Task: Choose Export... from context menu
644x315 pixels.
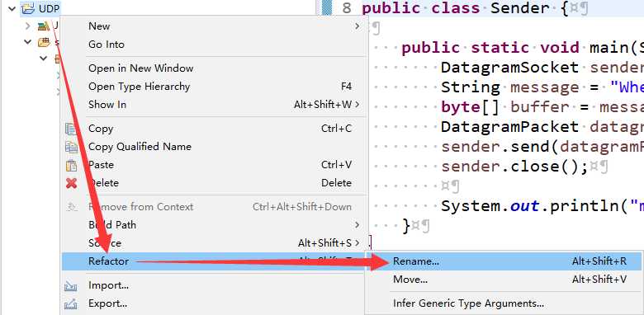Action: click(213, 303)
